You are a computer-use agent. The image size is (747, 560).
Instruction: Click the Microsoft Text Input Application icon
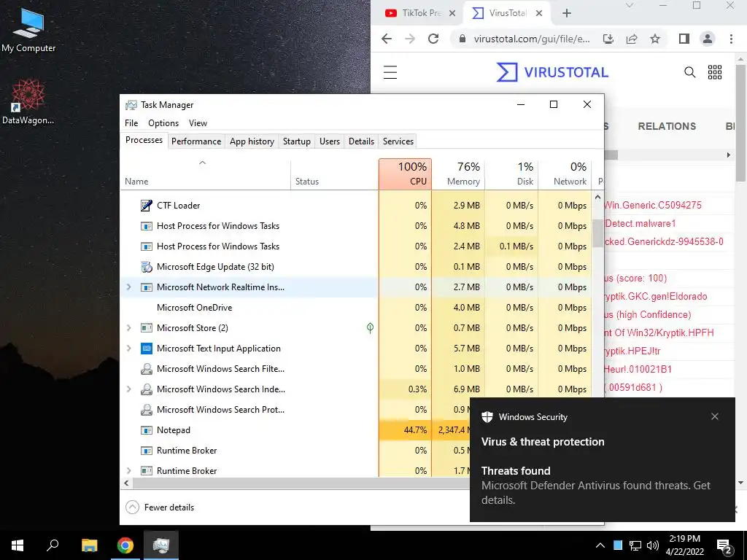click(146, 348)
